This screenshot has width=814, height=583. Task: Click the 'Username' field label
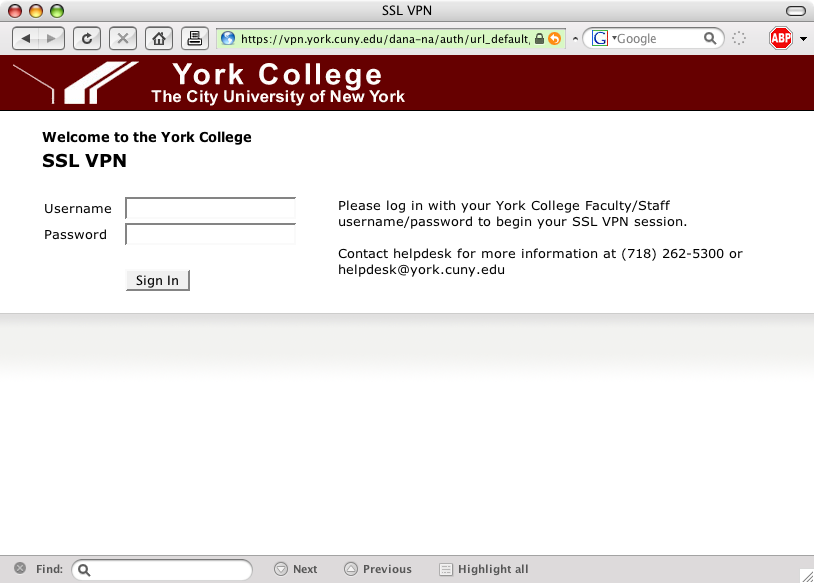tap(78, 208)
